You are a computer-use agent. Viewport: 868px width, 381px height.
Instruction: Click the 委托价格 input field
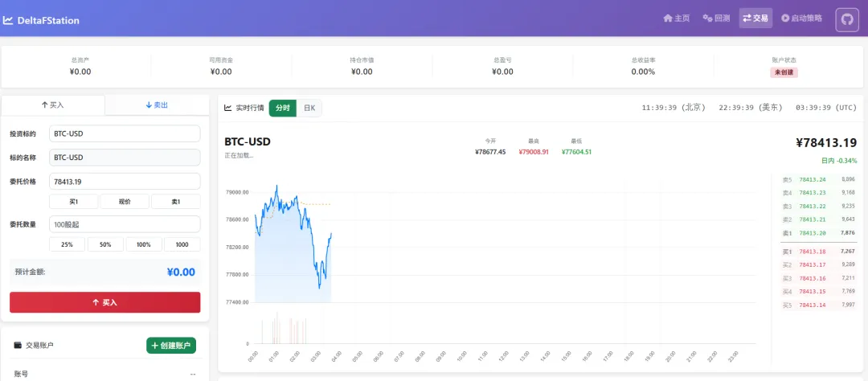tap(125, 182)
